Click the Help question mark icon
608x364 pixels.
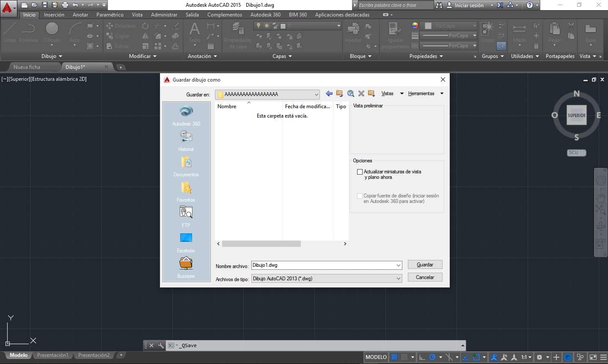pyautogui.click(x=530, y=5)
